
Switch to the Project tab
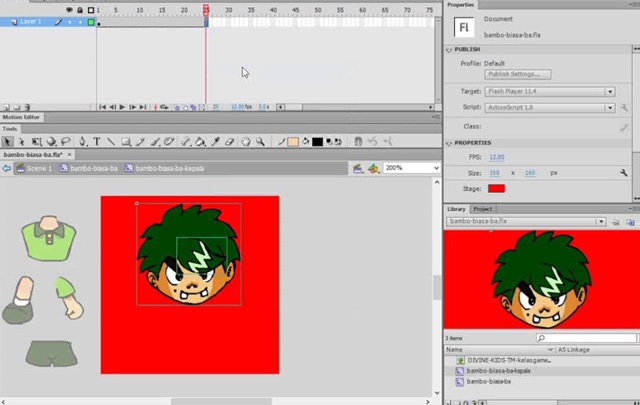(482, 209)
